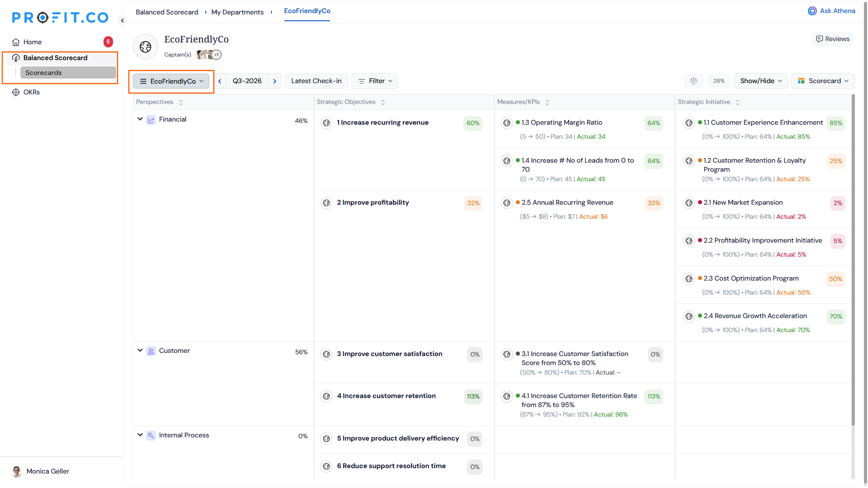Click icon beside Annual Recurring Revenue KPI

507,203
